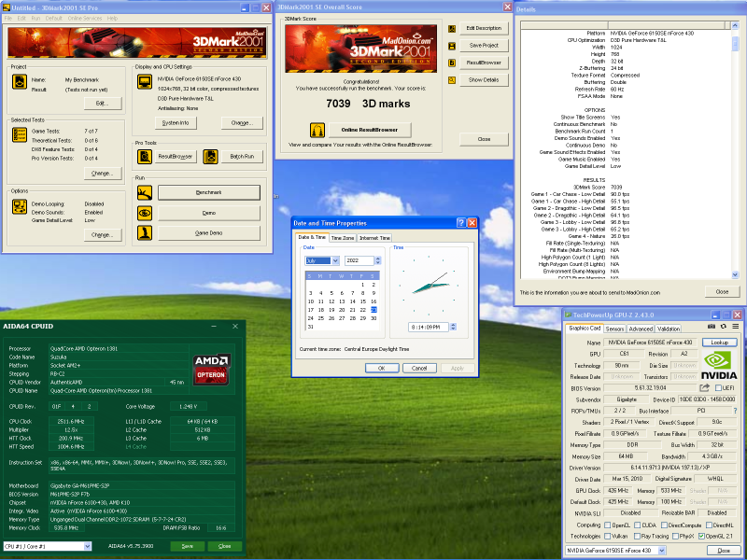Click the Benchmark button

pyautogui.click(x=208, y=192)
